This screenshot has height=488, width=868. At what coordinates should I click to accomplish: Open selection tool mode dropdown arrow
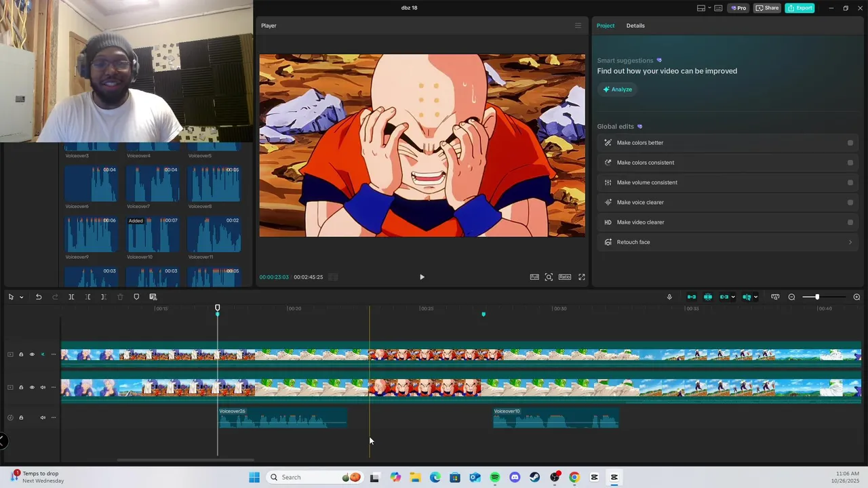coord(21,297)
